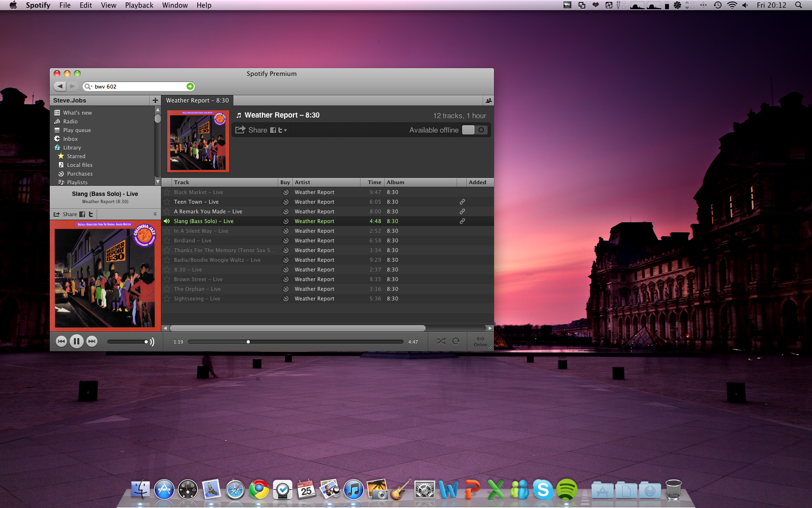Star the track A Remark You Made
This screenshot has height=508, width=812.
[x=167, y=211]
